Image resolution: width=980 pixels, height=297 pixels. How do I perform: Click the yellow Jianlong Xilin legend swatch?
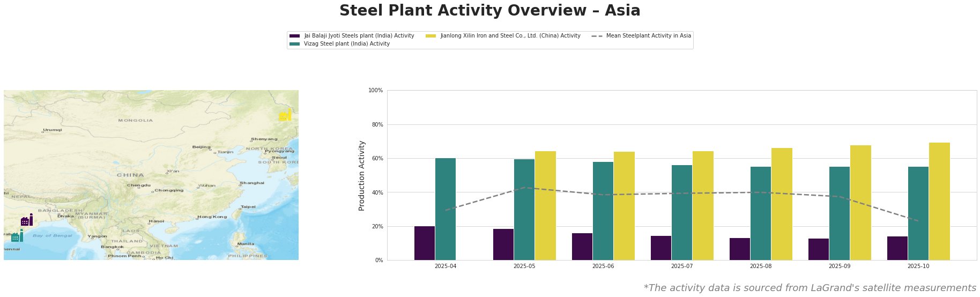(430, 36)
